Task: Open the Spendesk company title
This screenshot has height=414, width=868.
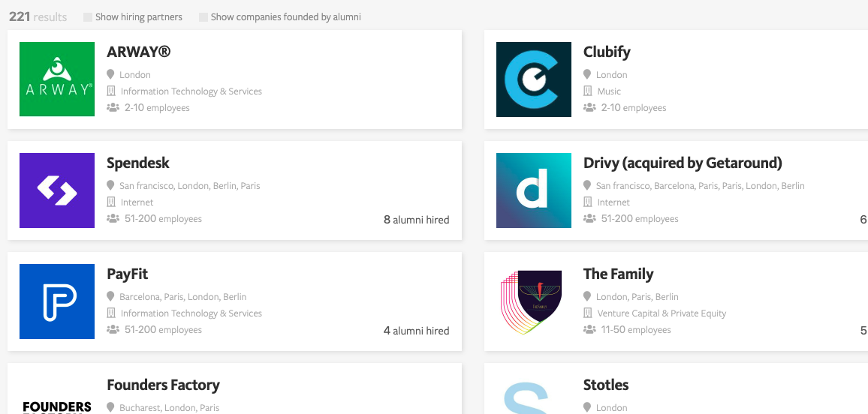Action: 138,163
